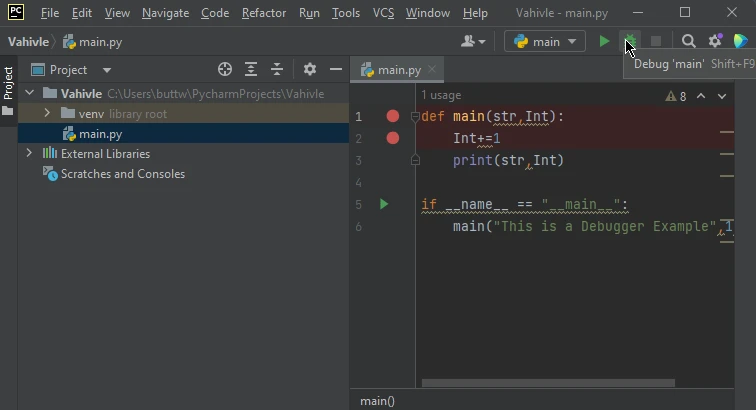Open the File menu
The width and height of the screenshot is (756, 410).
(x=50, y=13)
